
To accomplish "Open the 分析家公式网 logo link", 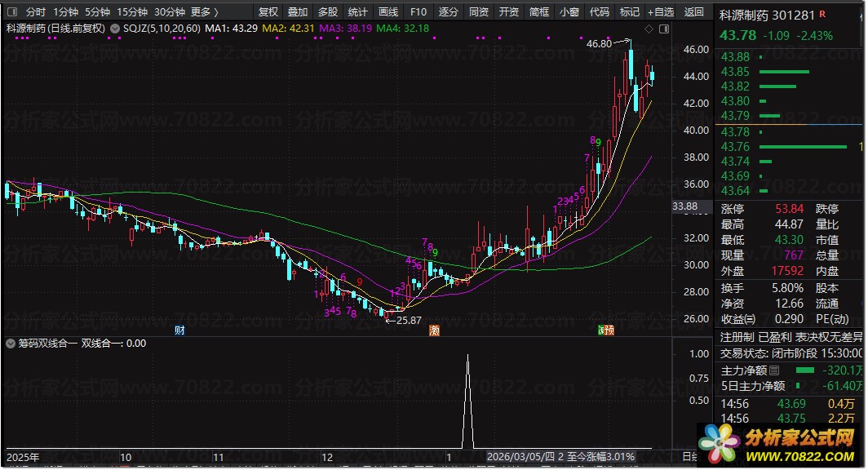I will pyautogui.click(x=780, y=445).
